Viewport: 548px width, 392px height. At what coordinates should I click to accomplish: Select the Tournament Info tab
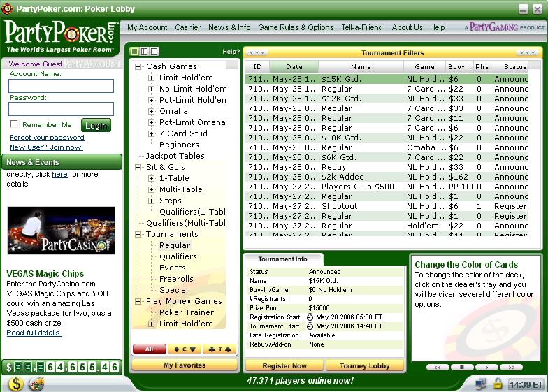(282, 259)
